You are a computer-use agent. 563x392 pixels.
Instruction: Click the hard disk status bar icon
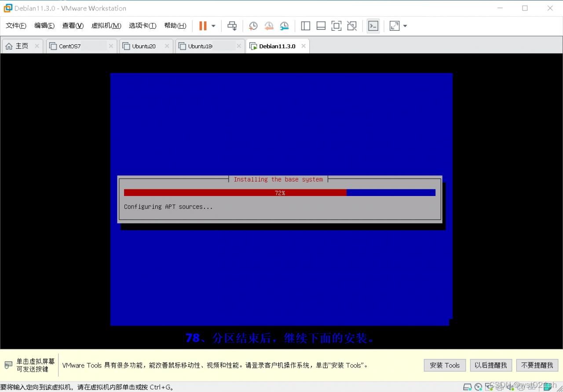pyautogui.click(x=468, y=387)
